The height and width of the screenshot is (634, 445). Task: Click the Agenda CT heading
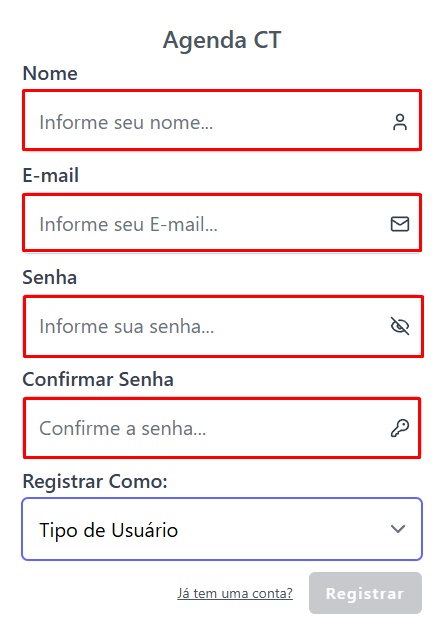[222, 40]
